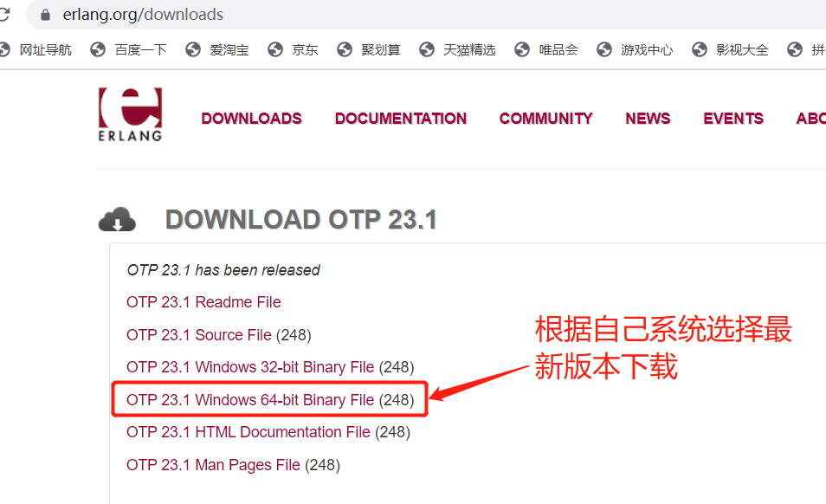The image size is (826, 504).
Task: Click OTP 23.1 Source File link
Action: coord(199,335)
